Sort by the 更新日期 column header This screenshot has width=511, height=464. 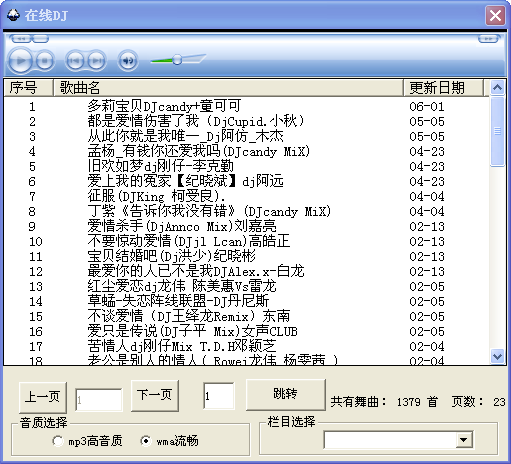[443, 88]
